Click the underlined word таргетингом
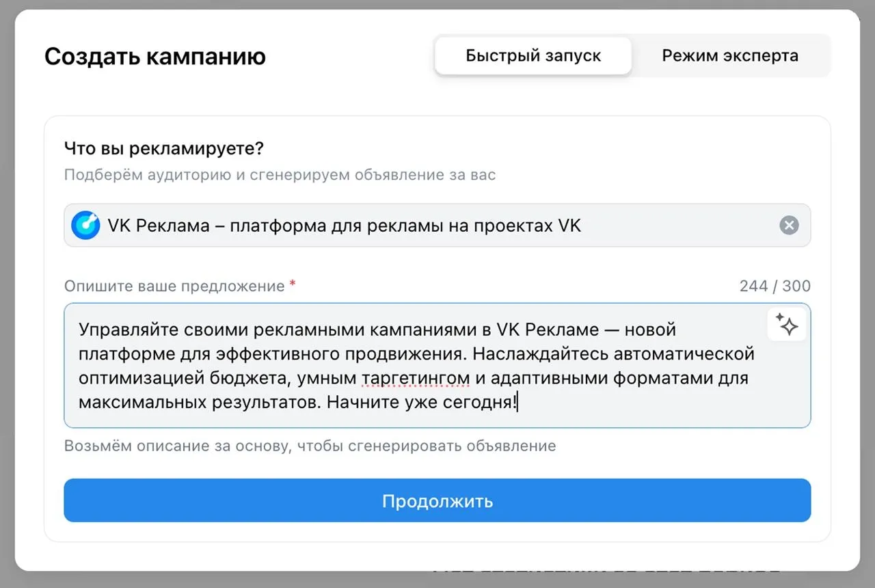 point(416,378)
